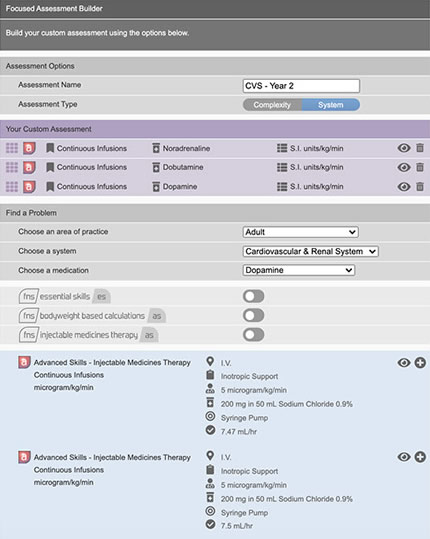This screenshot has height=539, width=430.
Task: Click the medication bottle icon next to Dopamine row
Action: pos(156,187)
